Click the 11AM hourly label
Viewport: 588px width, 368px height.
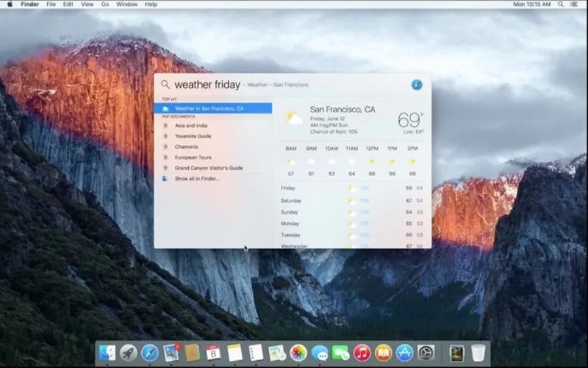pos(351,149)
